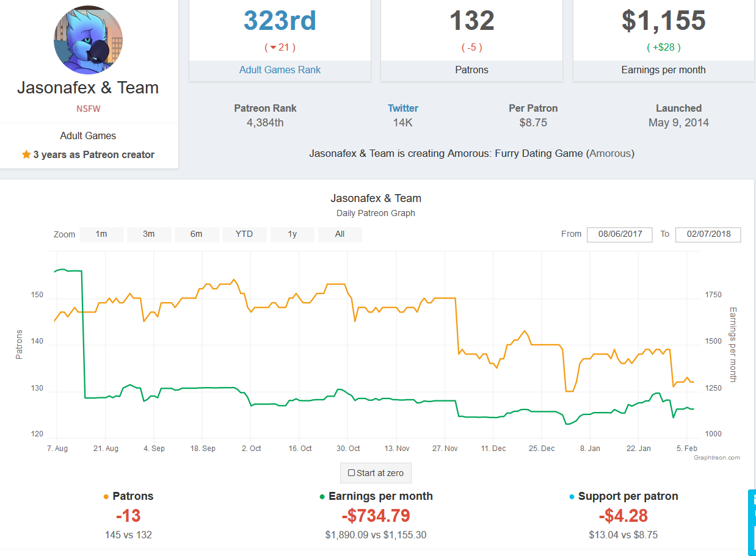Viewport: 756px width, 556px height.
Task: Click the yellow star creator badge icon
Action: coord(26,154)
